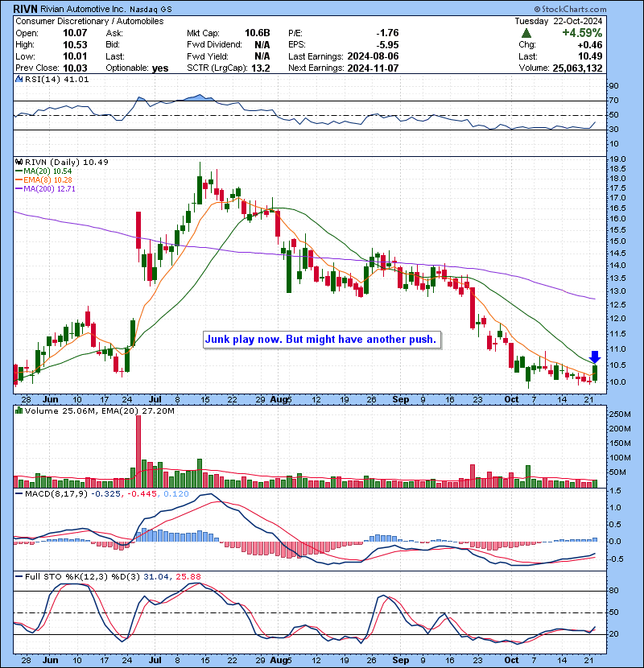Click the +4.59% percent change
The image size is (644, 668).
[x=582, y=33]
